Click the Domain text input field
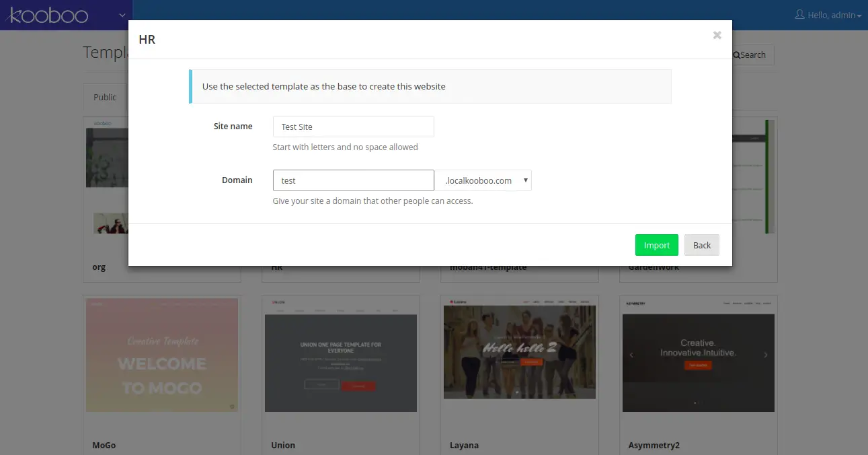Screen dimensions: 868x455 click(x=354, y=180)
